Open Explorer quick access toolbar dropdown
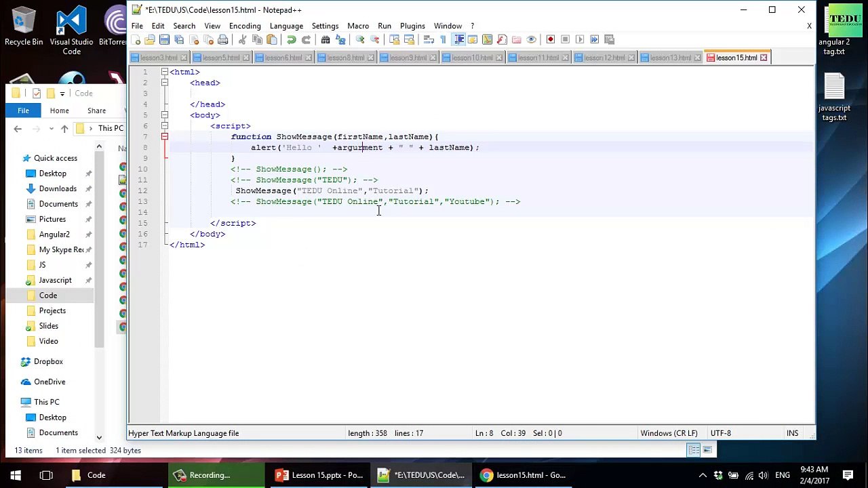Image resolution: width=868 pixels, height=488 pixels. tap(62, 94)
